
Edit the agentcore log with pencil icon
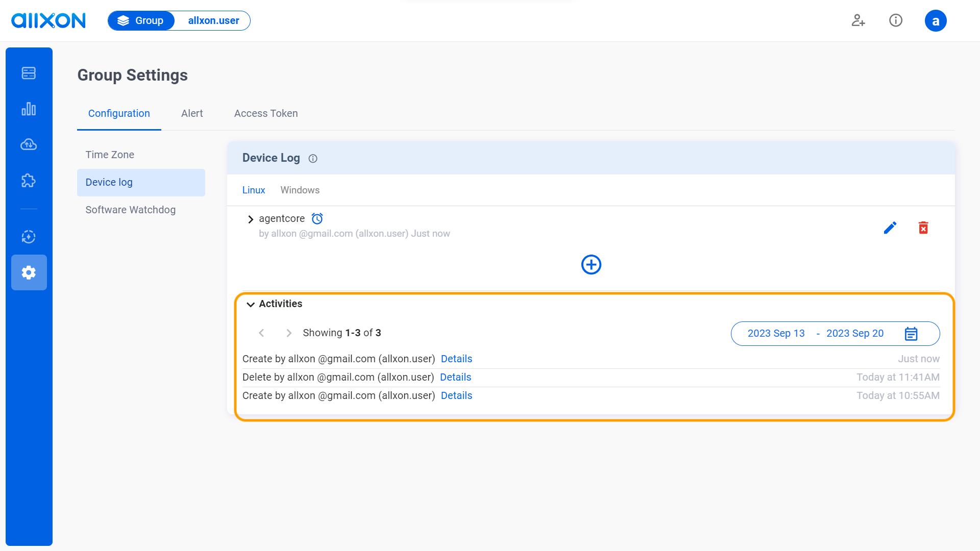890,228
